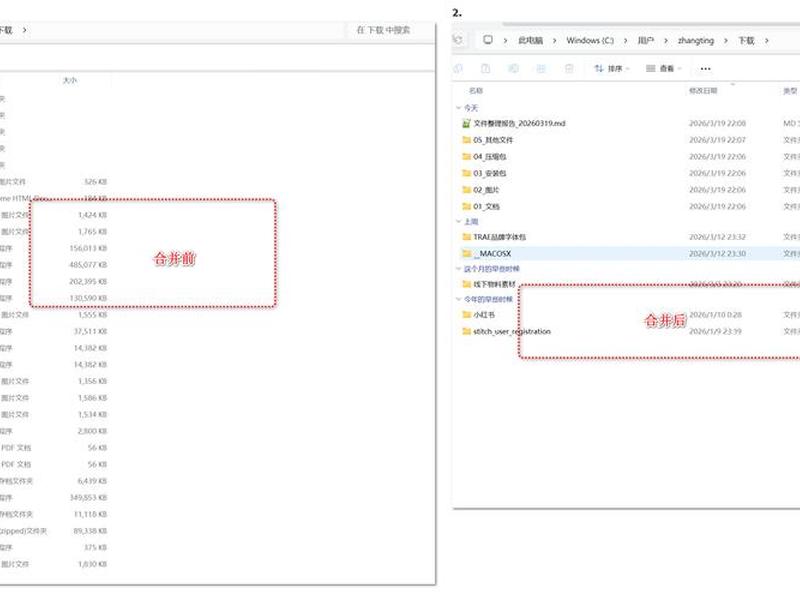Sort by 名称 column header
800x600 pixels.
[476, 90]
